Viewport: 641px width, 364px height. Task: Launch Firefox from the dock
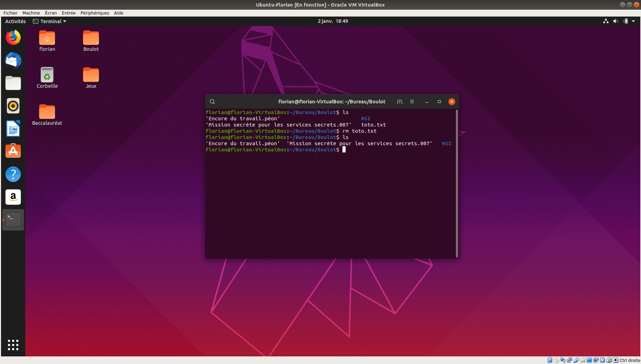tap(13, 38)
